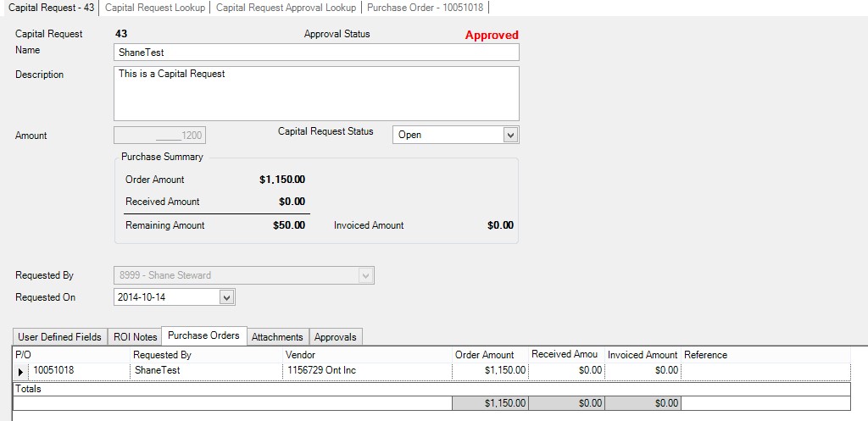Open the ROI Notes tab
The image size is (868, 421).
pos(136,337)
